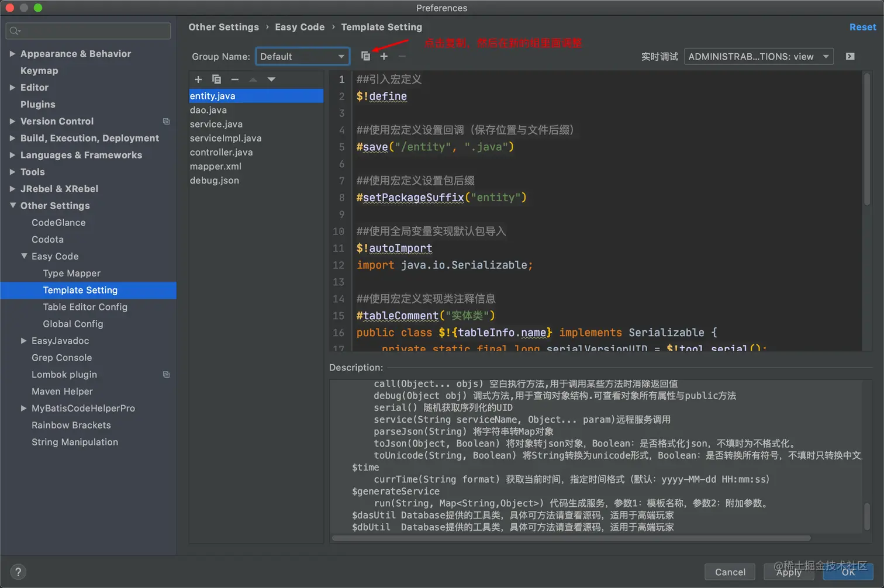
Task: Select Template Setting in tree
Action: [x=88, y=290]
